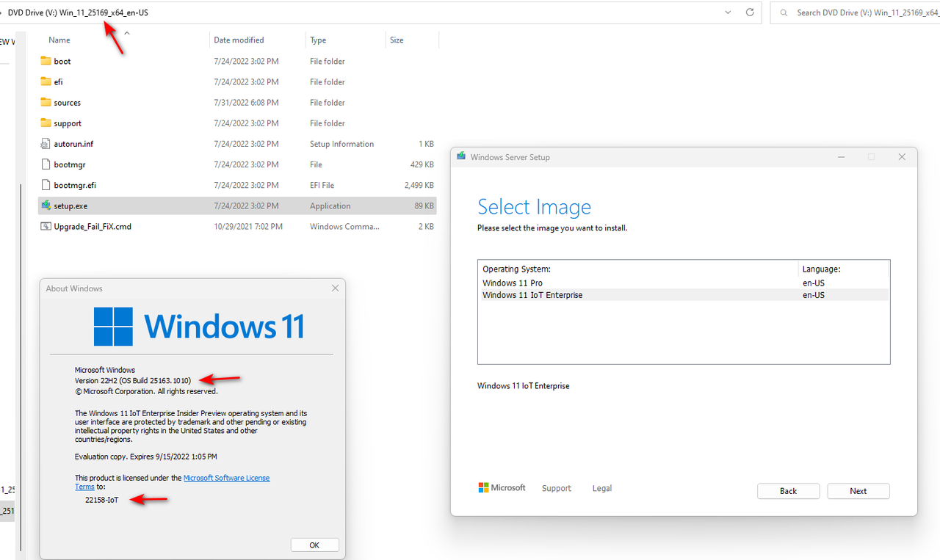Image resolution: width=940 pixels, height=560 pixels.
Task: Close the About Windows dialog
Action: 335,288
